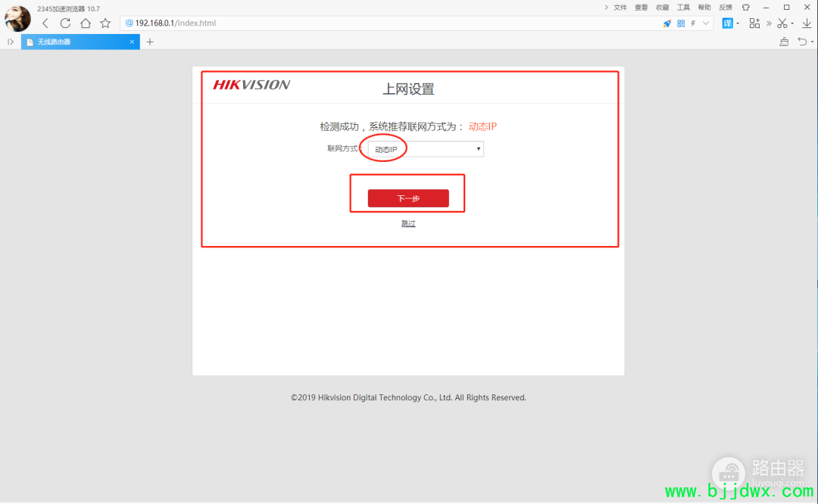This screenshot has width=818, height=504.
Task: Close the 无线路由器 tab
Action: pos(132,42)
